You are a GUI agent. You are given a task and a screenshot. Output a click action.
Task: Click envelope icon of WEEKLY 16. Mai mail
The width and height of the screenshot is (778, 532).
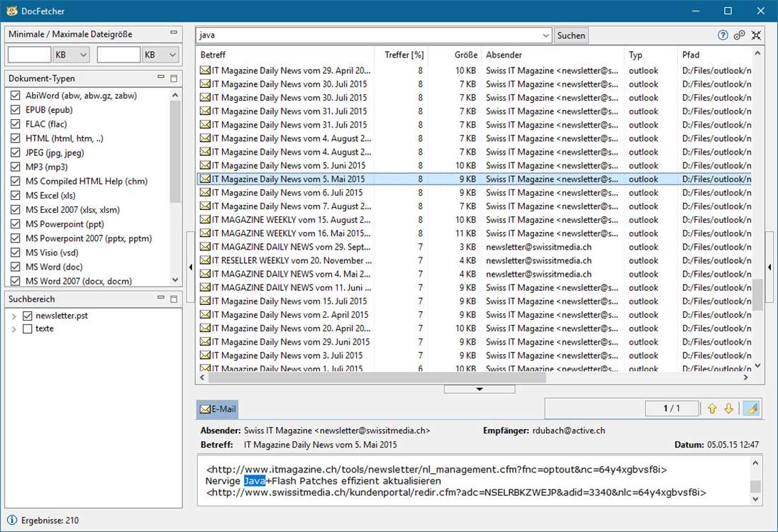pos(205,233)
